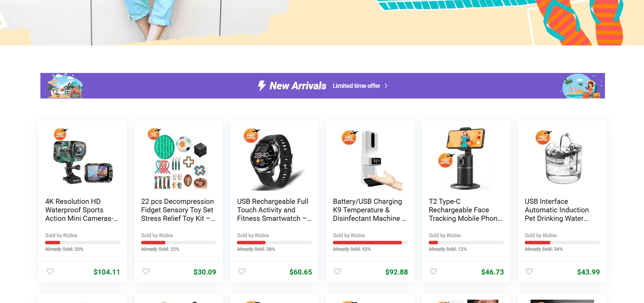This screenshot has height=303, width=644.
Task: Click the $46.73 price on face tracker
Action: point(492,272)
